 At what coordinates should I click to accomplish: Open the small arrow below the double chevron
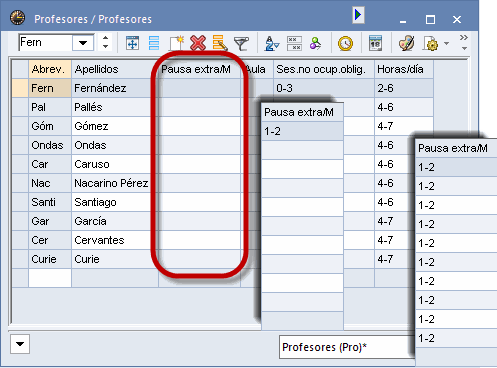point(464,49)
